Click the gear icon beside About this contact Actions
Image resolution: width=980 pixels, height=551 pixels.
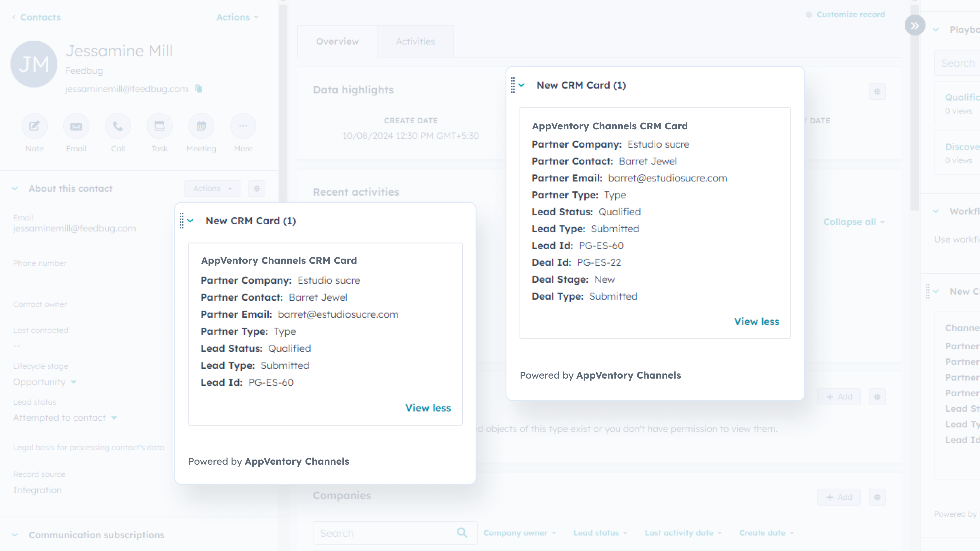[x=257, y=188]
